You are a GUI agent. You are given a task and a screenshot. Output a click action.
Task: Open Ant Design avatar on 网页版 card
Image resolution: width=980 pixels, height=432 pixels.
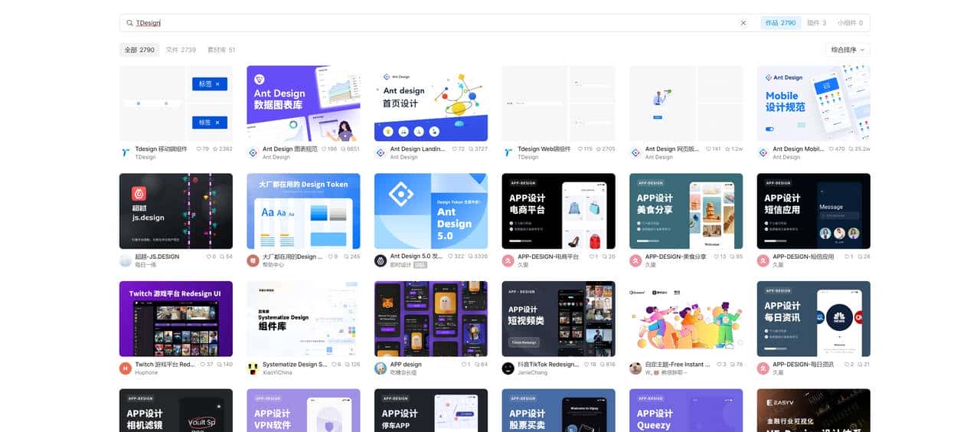tap(635, 152)
